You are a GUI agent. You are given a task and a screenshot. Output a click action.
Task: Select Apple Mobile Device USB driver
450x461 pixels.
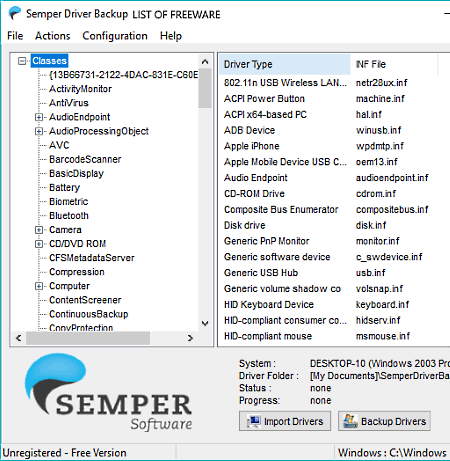coord(285,162)
